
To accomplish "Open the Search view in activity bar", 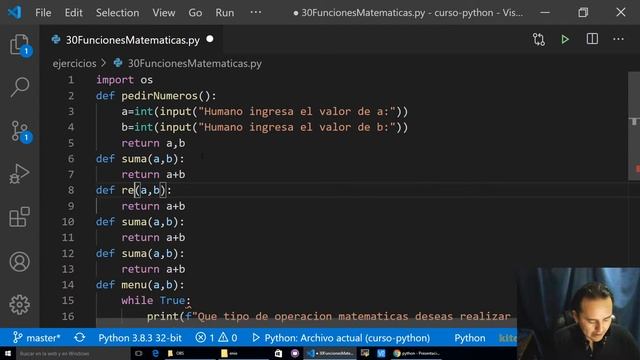I will (19, 87).
